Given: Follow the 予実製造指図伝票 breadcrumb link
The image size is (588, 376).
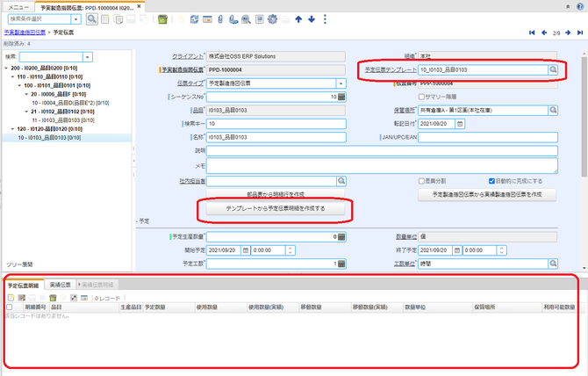Looking at the screenshot, I should (x=25, y=33).
